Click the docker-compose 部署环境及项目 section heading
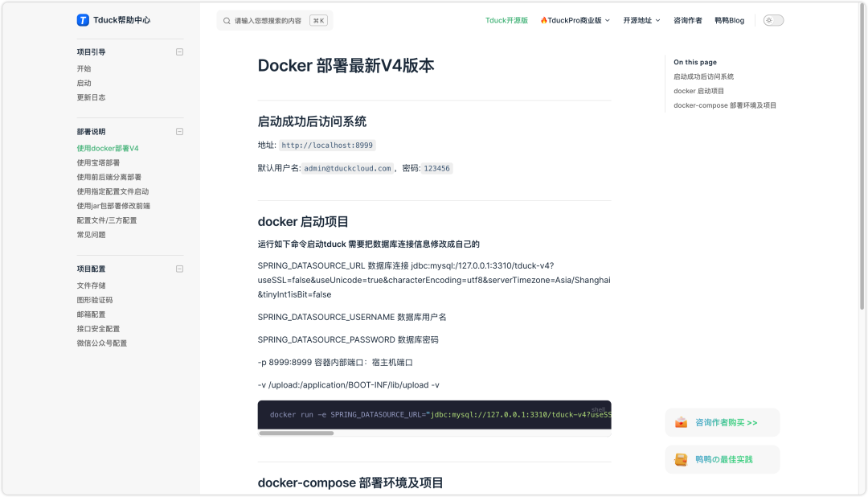Image resolution: width=868 pixels, height=497 pixels. pyautogui.click(x=350, y=483)
